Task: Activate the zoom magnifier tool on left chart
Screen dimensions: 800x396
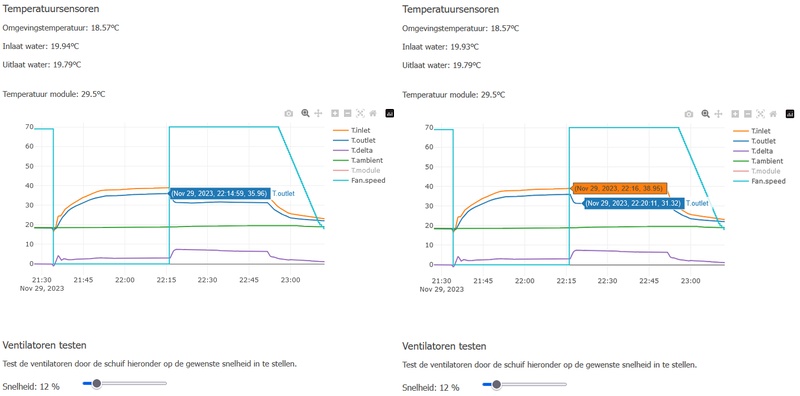Action: tap(305, 113)
